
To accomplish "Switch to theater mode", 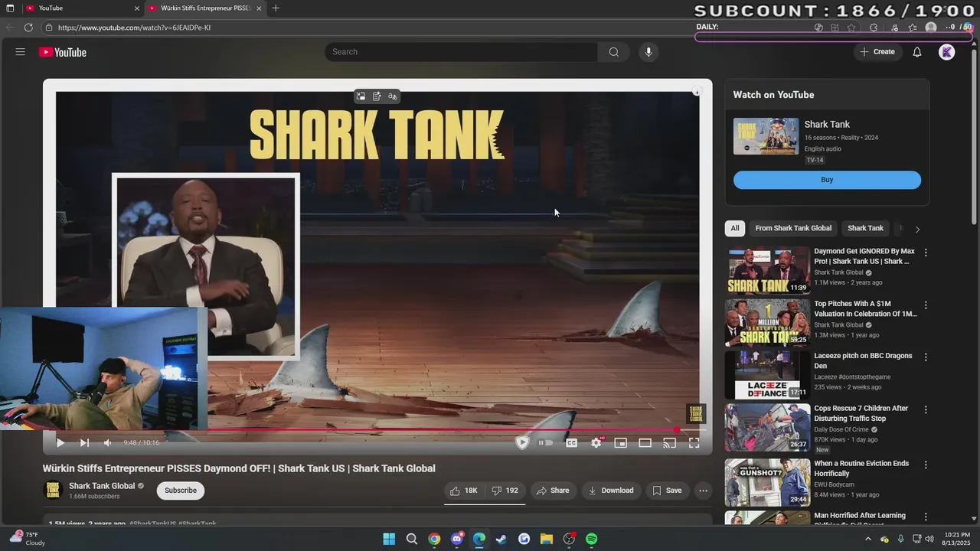I will coord(645,442).
